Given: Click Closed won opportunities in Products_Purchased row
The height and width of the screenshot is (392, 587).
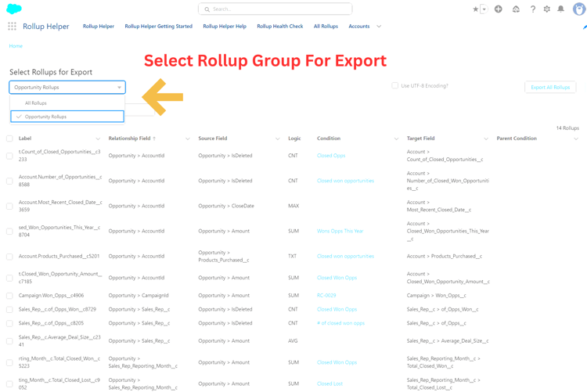Looking at the screenshot, I should tap(345, 256).
